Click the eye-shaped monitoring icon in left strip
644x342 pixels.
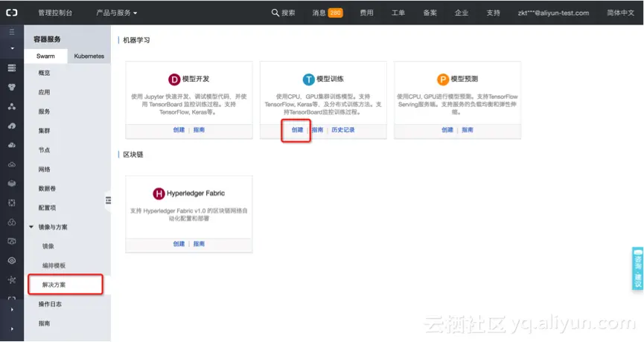(12, 260)
